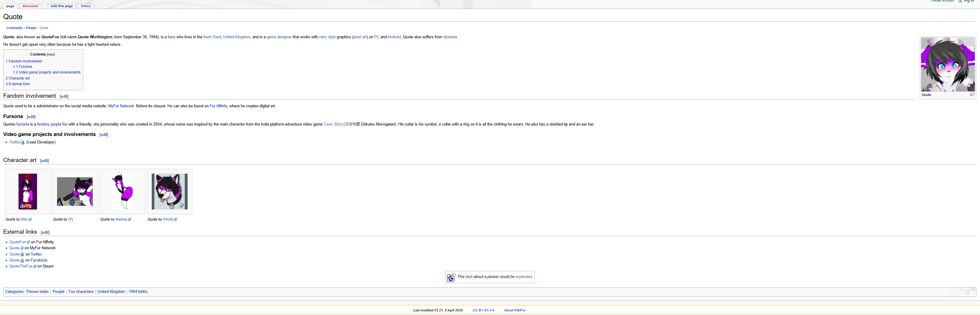Open the Fur Affinity link in Fandom involvement
Viewport: 980px width, 315px height.
tap(218, 106)
